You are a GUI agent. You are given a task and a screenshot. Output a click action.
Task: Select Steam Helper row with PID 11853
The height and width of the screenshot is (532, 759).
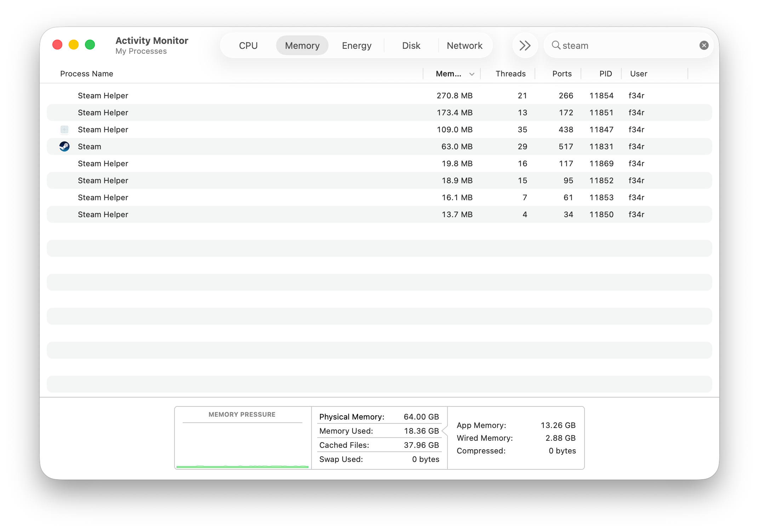pos(379,197)
